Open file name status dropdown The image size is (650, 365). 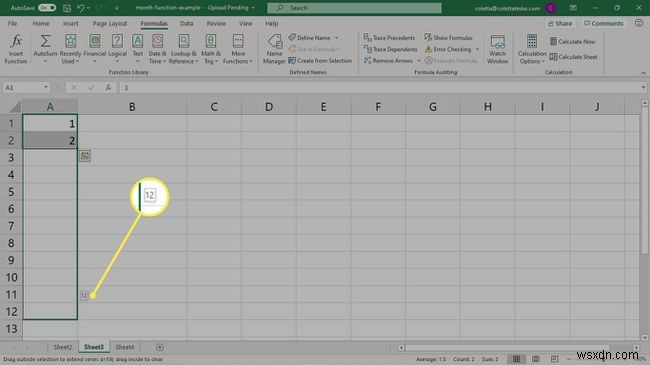click(252, 8)
